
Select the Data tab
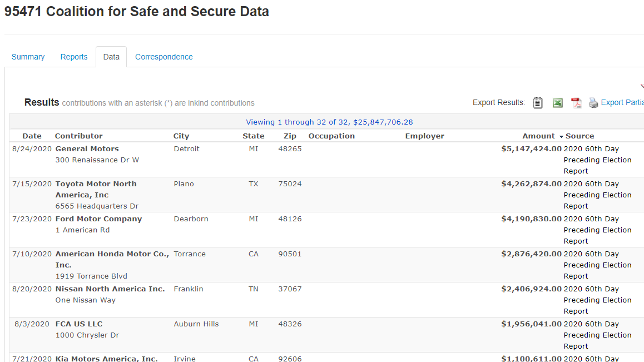click(111, 57)
